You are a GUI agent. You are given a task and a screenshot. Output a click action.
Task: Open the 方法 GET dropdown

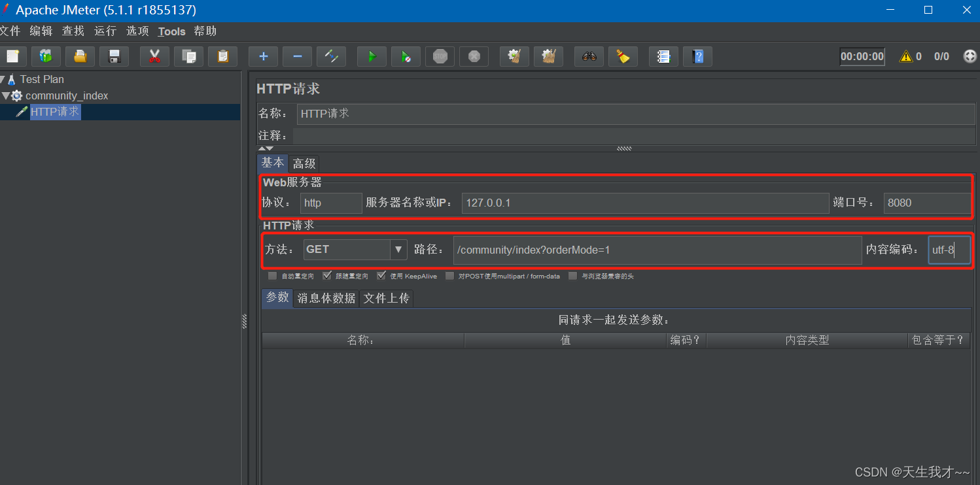click(356, 249)
